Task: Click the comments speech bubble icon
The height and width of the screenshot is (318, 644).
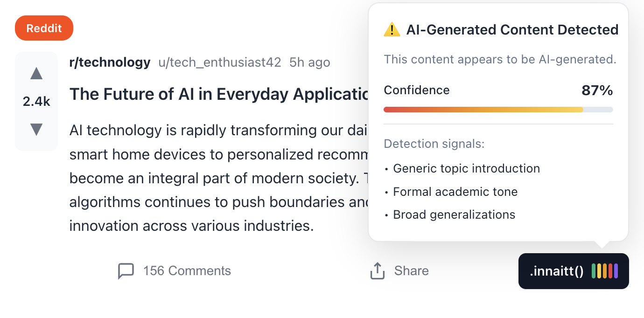Action: click(x=126, y=271)
